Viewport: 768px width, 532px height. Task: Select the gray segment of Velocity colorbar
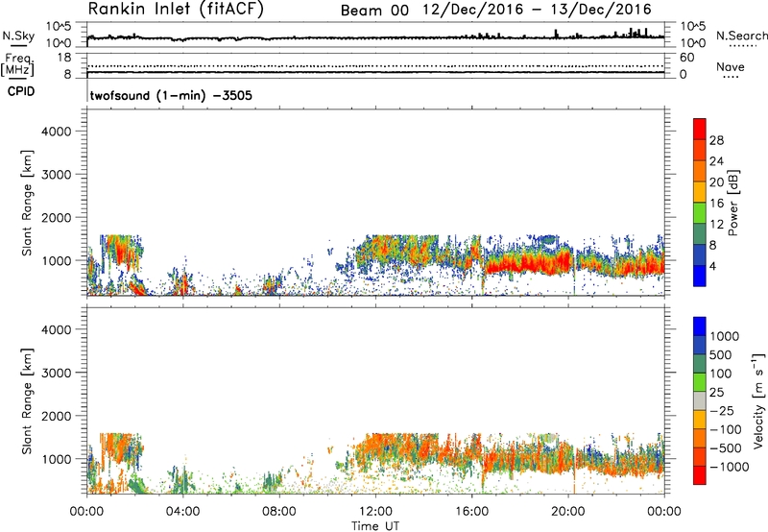(700, 400)
